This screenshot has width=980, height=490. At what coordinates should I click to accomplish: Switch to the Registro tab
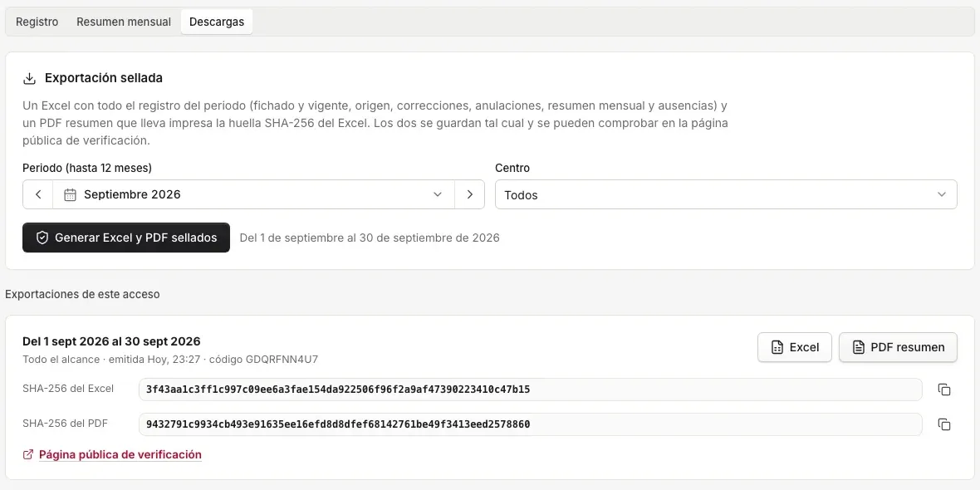[x=37, y=22]
